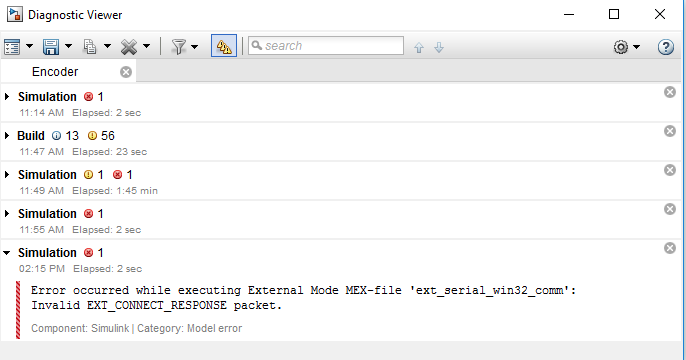Dismiss the 11:55 AM Simulation entry
Viewport: 686px width, 360px height.
pos(670,209)
